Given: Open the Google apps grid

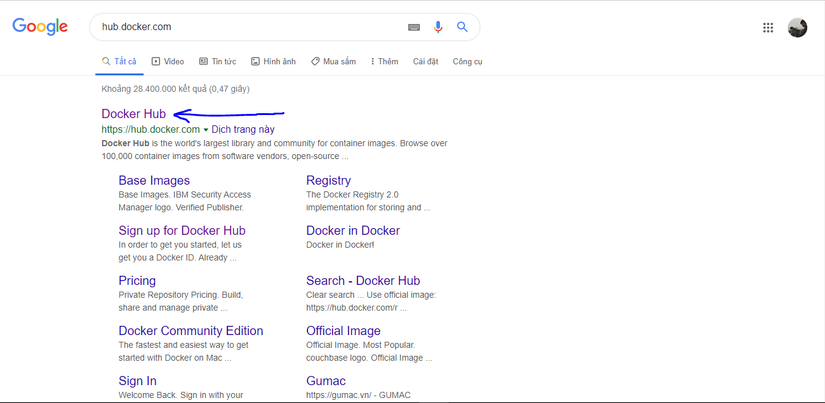Looking at the screenshot, I should (x=768, y=28).
